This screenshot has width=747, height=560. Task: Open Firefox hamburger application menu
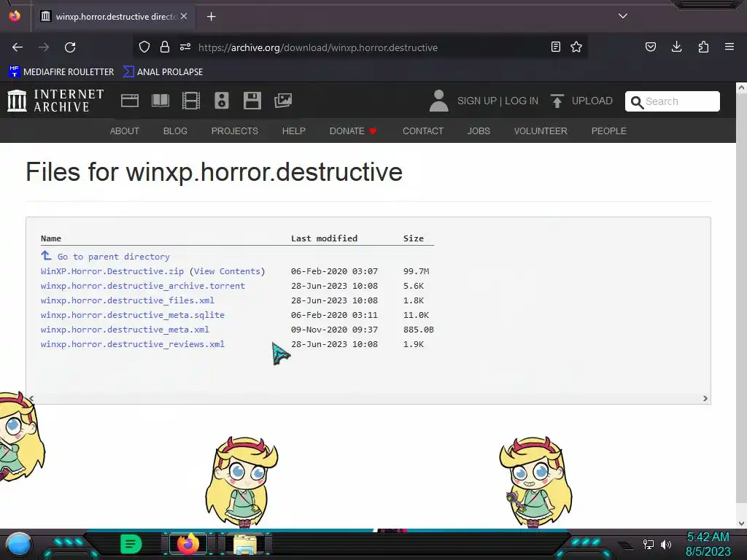pos(729,47)
